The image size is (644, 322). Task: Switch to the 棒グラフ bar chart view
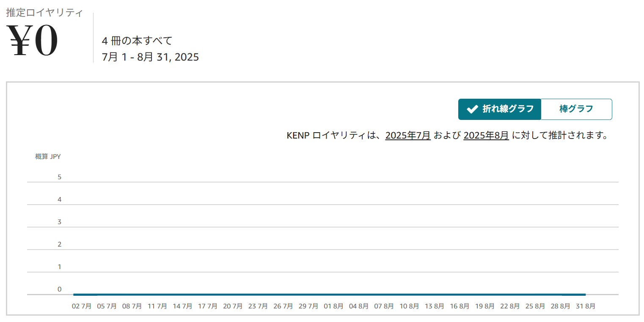(576, 109)
